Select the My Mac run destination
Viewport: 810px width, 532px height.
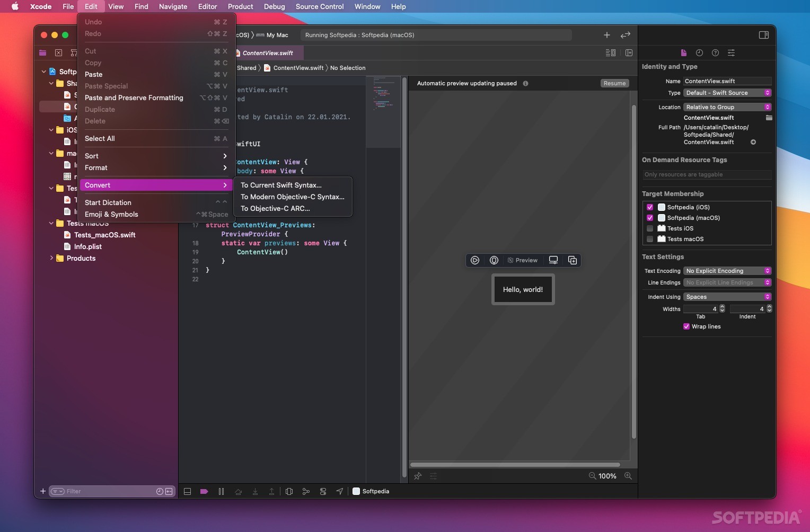pyautogui.click(x=272, y=35)
